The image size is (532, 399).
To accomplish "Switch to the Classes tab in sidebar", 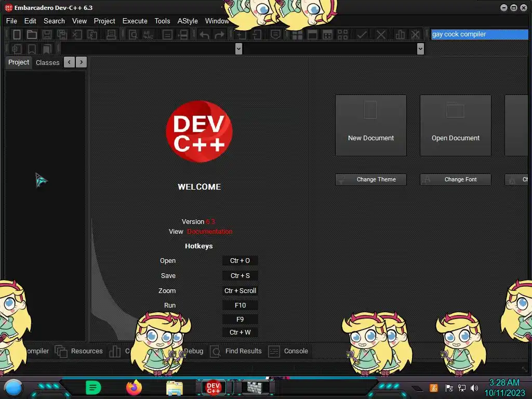I will (47, 63).
